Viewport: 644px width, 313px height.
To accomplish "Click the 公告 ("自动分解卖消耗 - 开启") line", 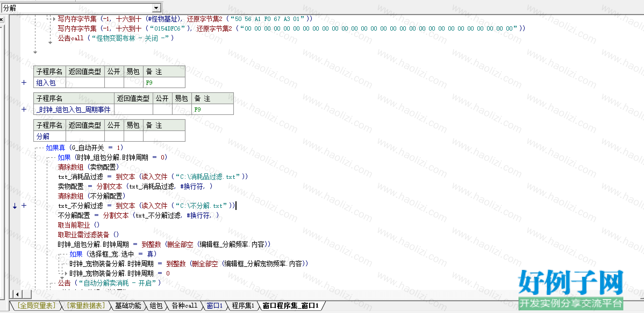I will pos(109,283).
